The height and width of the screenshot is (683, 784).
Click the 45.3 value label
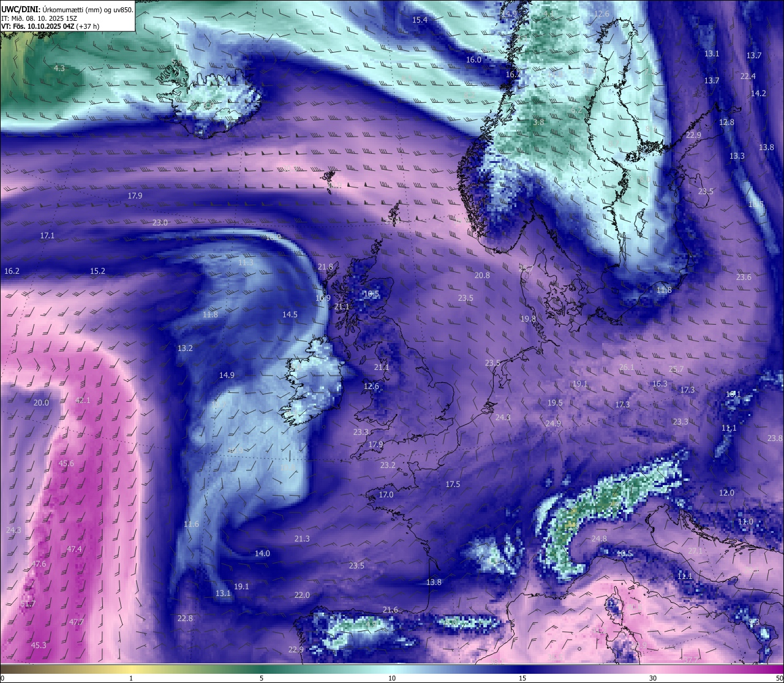click(x=39, y=645)
